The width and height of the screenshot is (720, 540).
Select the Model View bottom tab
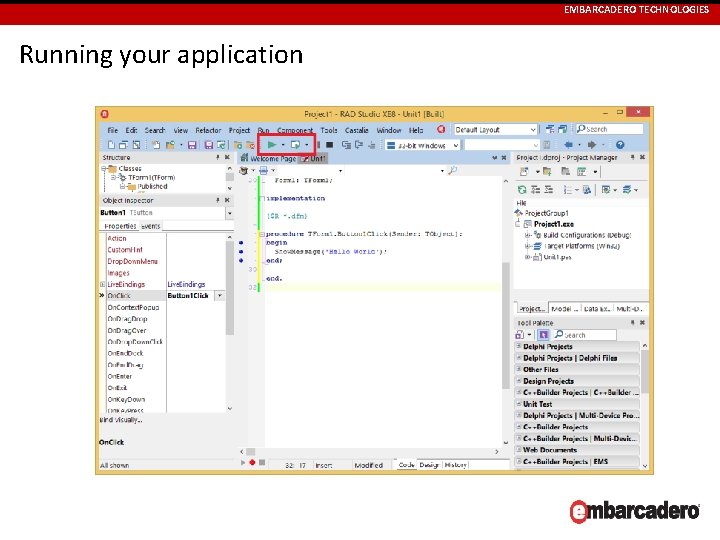pyautogui.click(x=565, y=309)
